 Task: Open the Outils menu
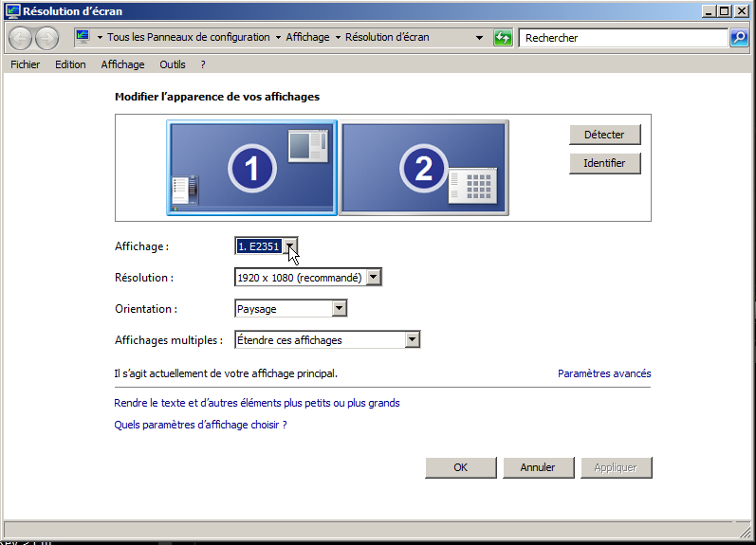pos(173,64)
